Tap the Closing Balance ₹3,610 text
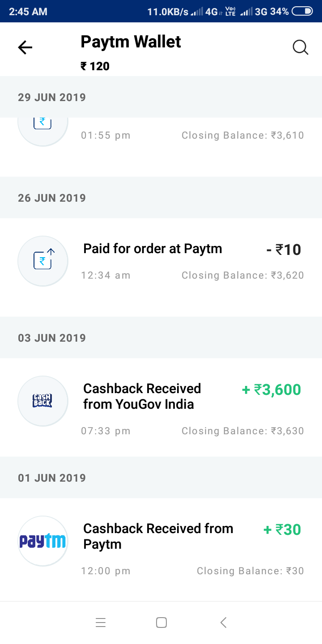 [242, 136]
